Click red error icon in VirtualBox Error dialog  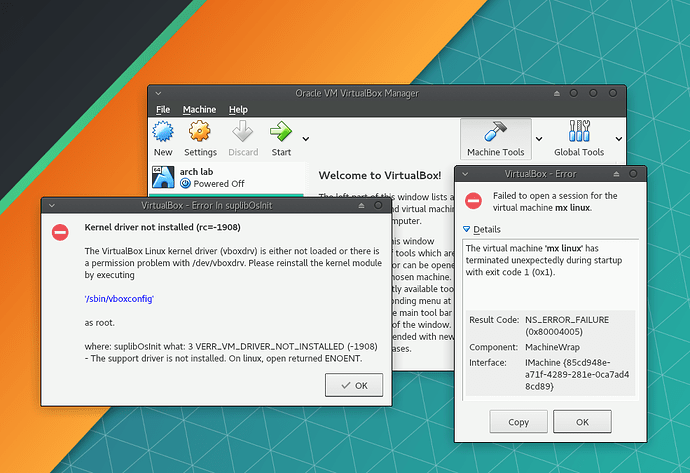[x=473, y=201]
